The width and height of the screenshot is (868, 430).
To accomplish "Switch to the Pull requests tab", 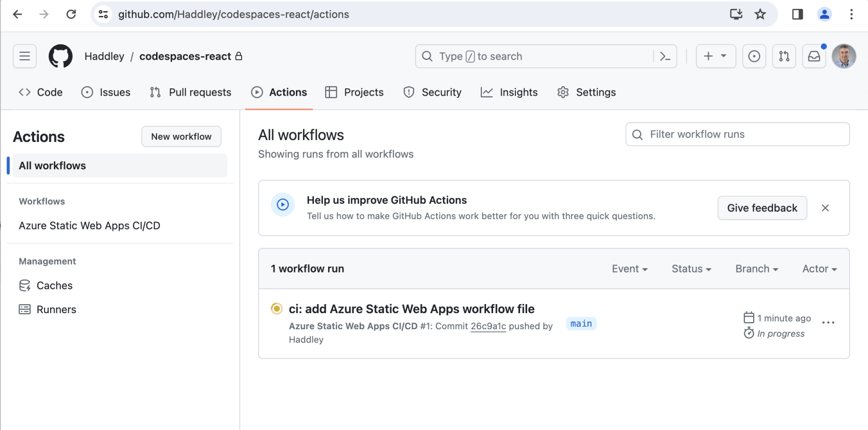I will click(x=191, y=92).
